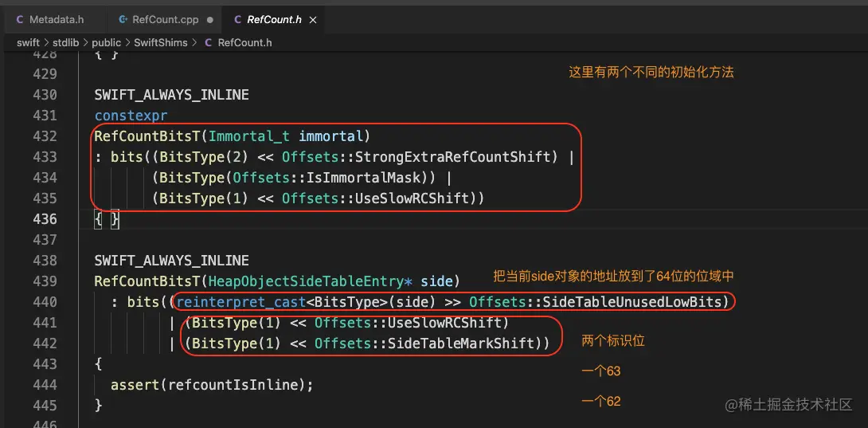Viewport: 868px width, 428px height.
Task: Expand chevron after swift in breadcrumb
Action: (x=46, y=43)
